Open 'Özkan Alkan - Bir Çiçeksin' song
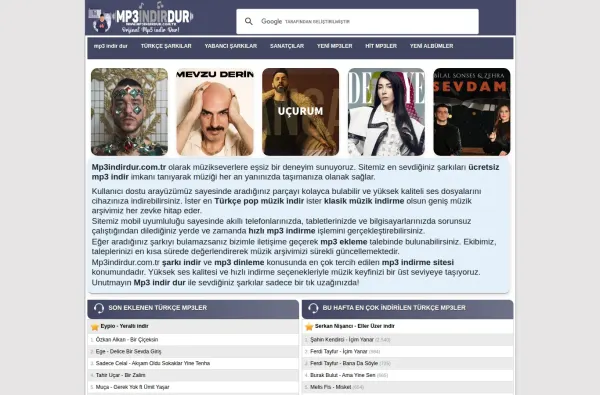 (x=127, y=340)
